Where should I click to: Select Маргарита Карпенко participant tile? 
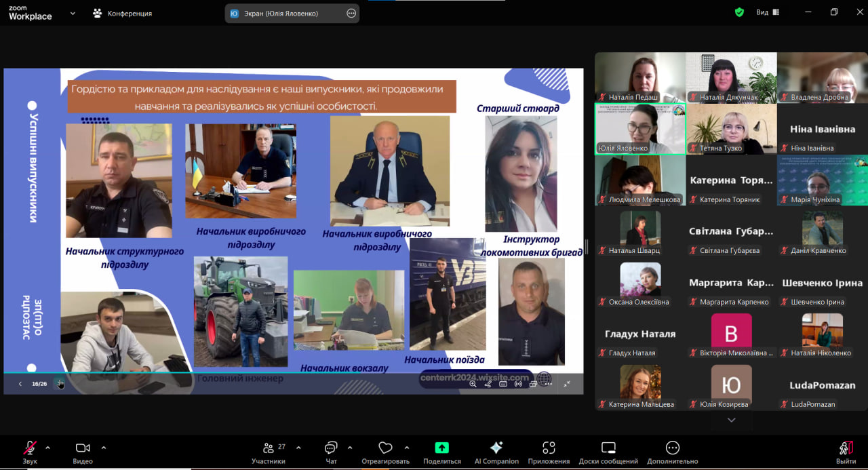coord(731,283)
